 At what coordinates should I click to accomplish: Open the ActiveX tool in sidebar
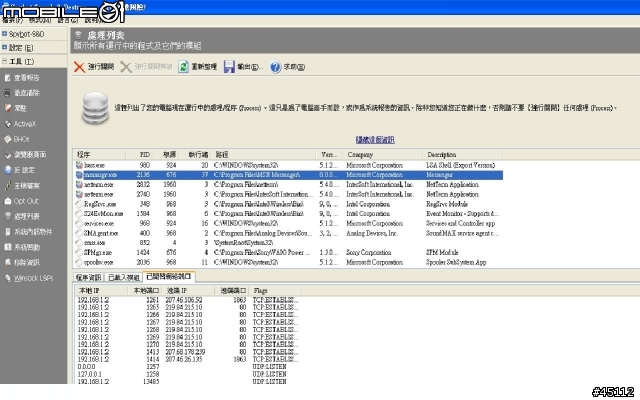pyautogui.click(x=20, y=124)
